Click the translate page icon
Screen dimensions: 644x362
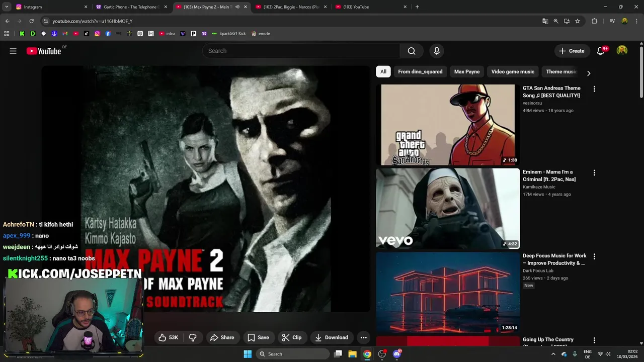545,21
